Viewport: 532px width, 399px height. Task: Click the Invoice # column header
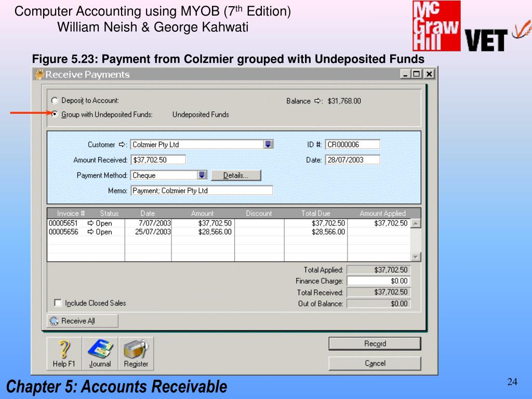71,214
